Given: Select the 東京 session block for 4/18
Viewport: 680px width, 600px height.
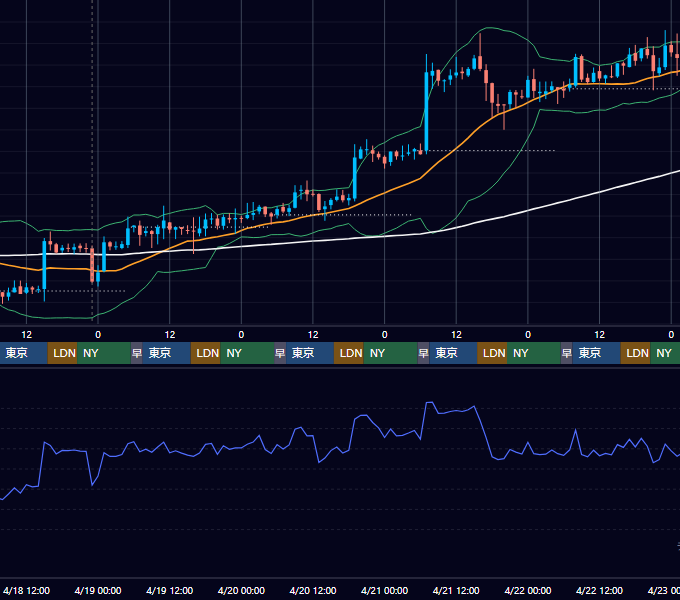Looking at the screenshot, I should (x=23, y=353).
